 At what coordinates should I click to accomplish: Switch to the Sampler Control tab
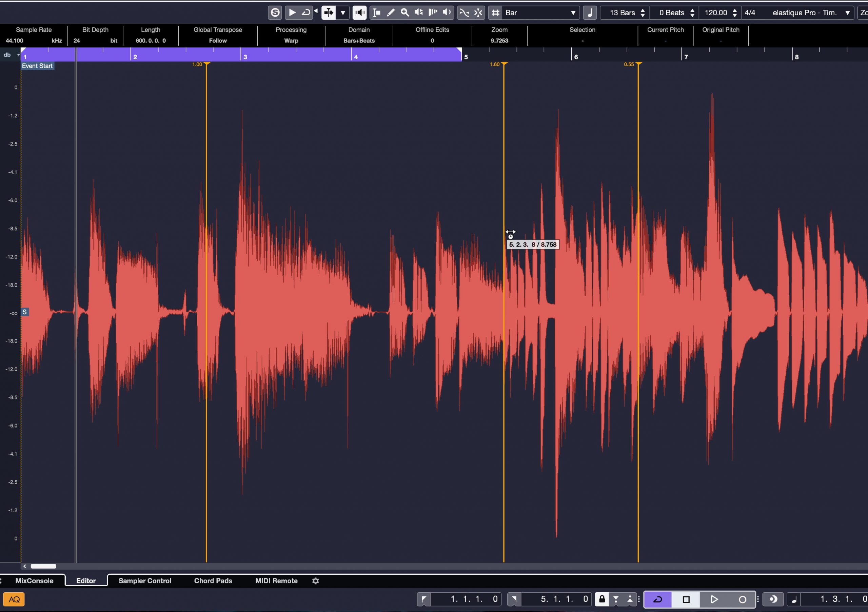coord(146,580)
